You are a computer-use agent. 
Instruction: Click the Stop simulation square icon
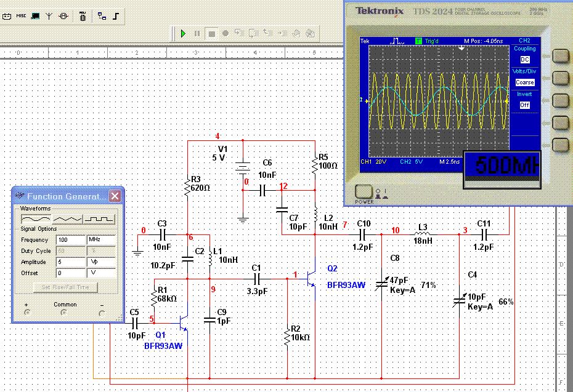211,34
